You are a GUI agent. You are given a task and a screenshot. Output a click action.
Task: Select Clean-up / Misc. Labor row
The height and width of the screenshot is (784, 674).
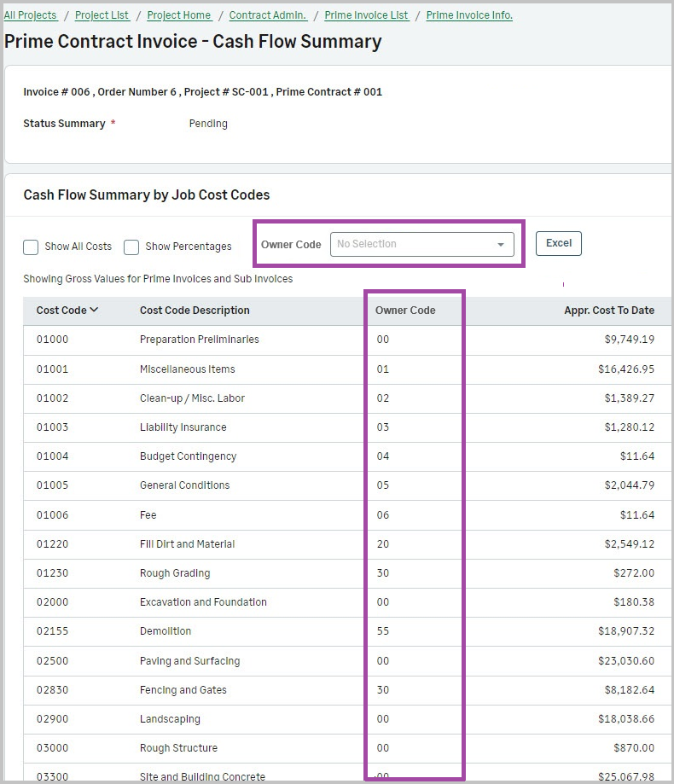click(x=192, y=398)
